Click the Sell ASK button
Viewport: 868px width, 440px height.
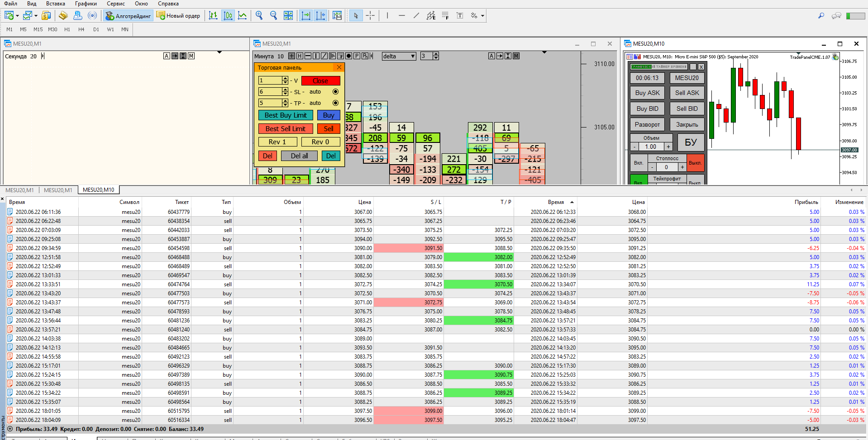687,93
